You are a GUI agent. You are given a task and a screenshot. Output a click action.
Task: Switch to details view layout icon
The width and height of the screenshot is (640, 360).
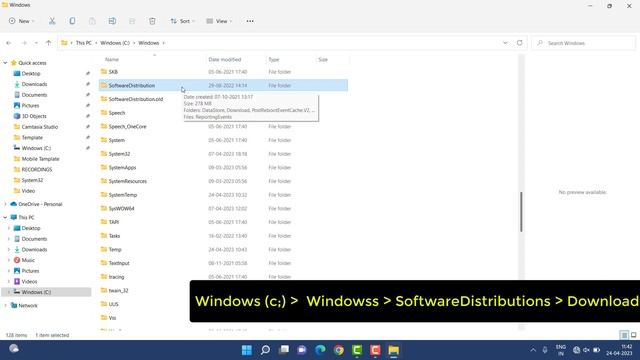624,335
